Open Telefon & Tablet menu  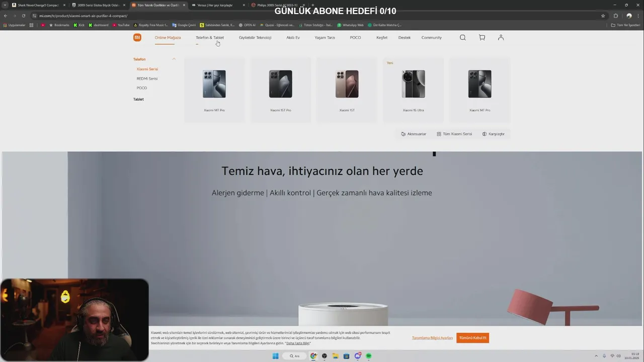(210, 38)
